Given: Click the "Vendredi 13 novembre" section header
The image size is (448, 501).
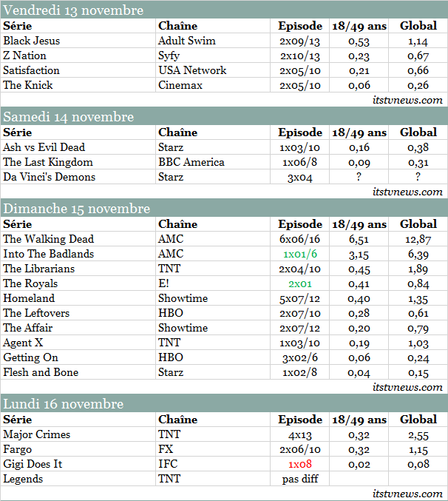Looking at the screenshot, I should pos(72,10).
